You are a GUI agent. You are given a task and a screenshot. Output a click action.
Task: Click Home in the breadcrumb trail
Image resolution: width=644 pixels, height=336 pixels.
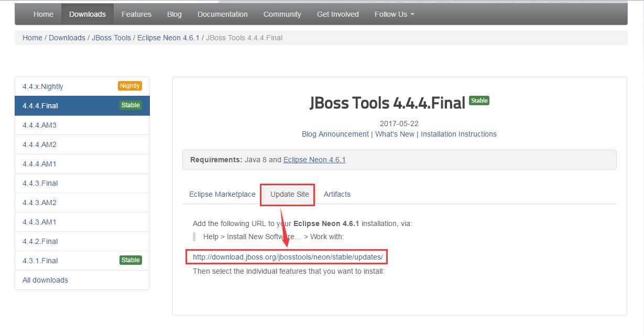(x=32, y=38)
